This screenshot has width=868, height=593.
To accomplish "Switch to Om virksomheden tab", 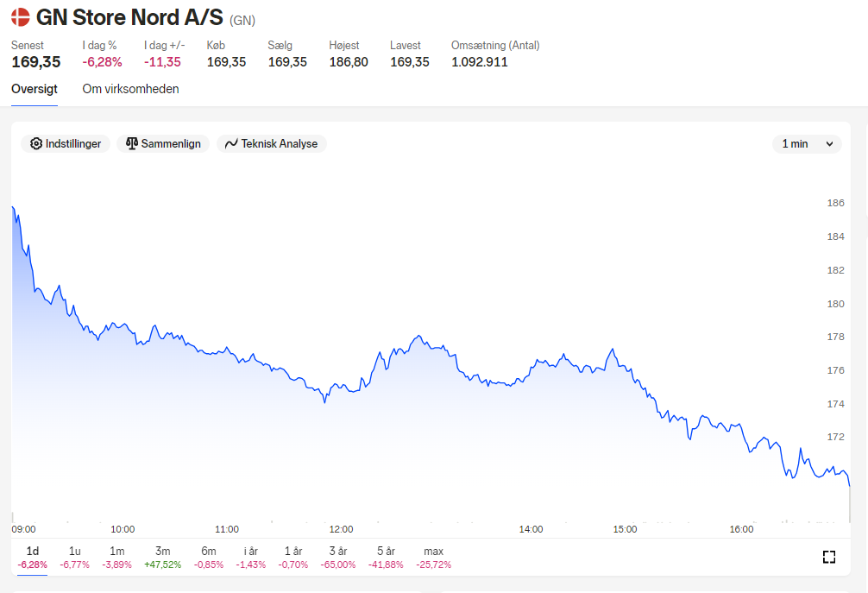I will 130,89.
